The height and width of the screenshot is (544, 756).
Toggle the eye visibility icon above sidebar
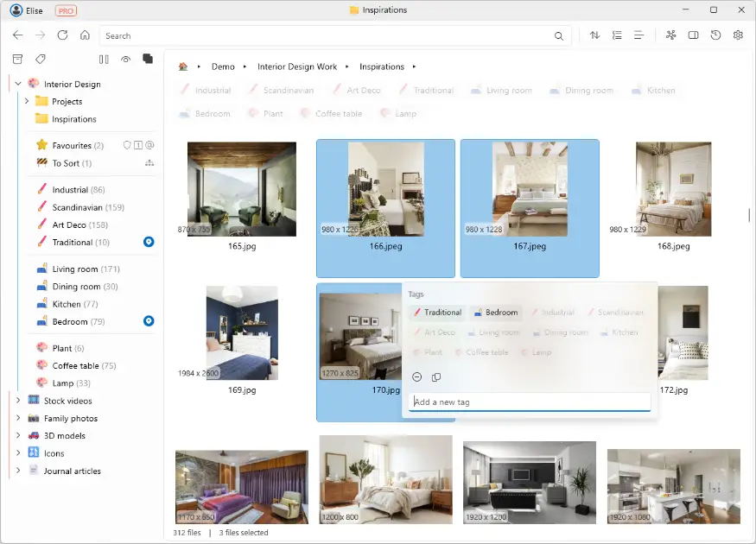pos(126,59)
